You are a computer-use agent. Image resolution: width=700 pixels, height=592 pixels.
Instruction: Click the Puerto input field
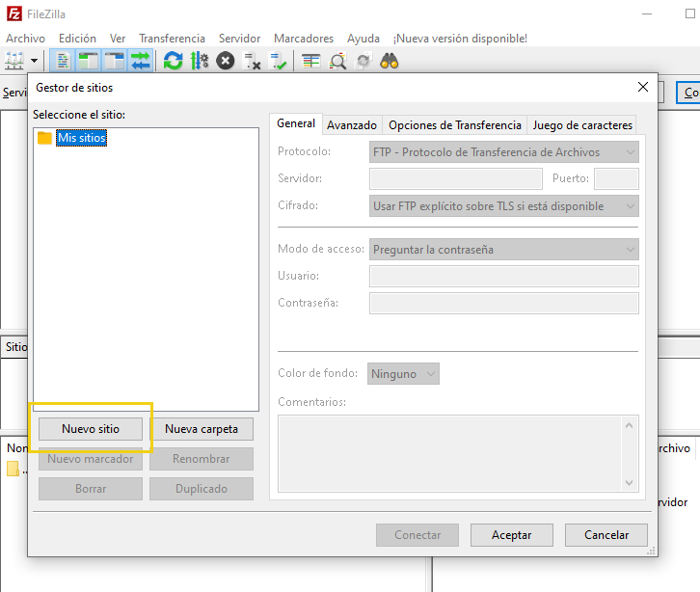coord(616,178)
